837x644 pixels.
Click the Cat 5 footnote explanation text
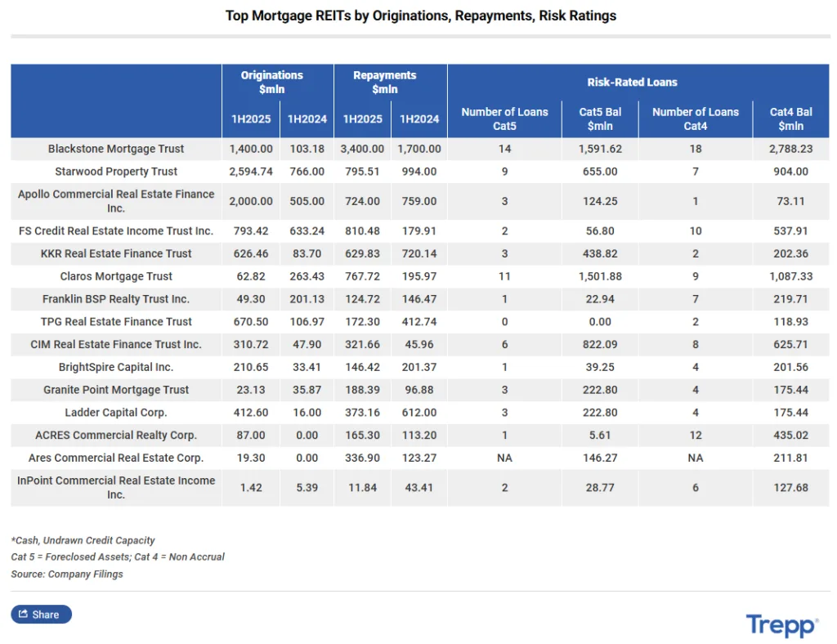[118, 557]
